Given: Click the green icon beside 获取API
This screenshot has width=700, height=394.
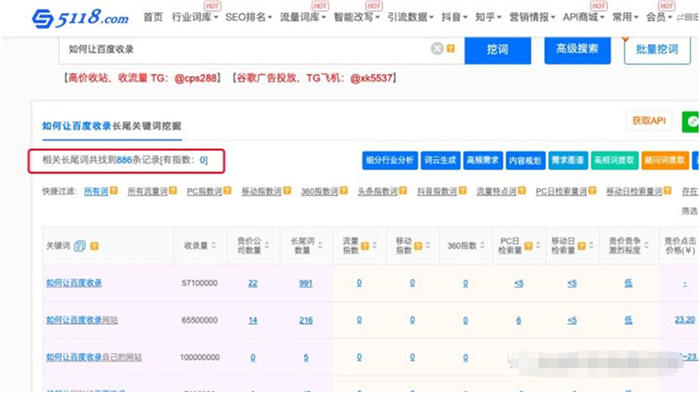Looking at the screenshot, I should [x=691, y=121].
